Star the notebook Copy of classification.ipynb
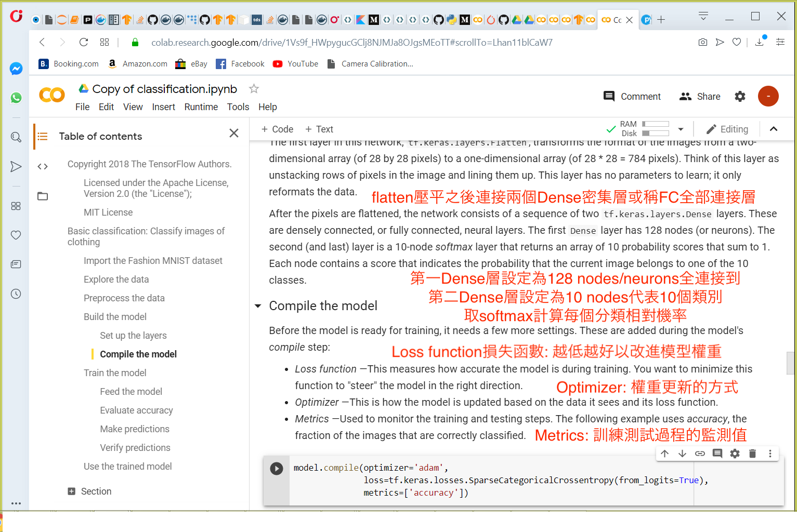 (x=254, y=88)
